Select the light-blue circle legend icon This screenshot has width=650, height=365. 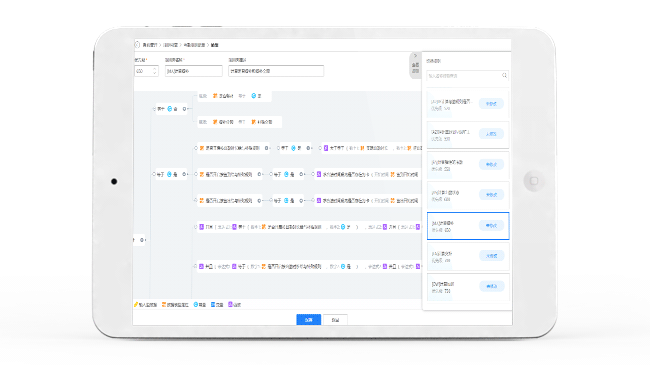click(196, 304)
